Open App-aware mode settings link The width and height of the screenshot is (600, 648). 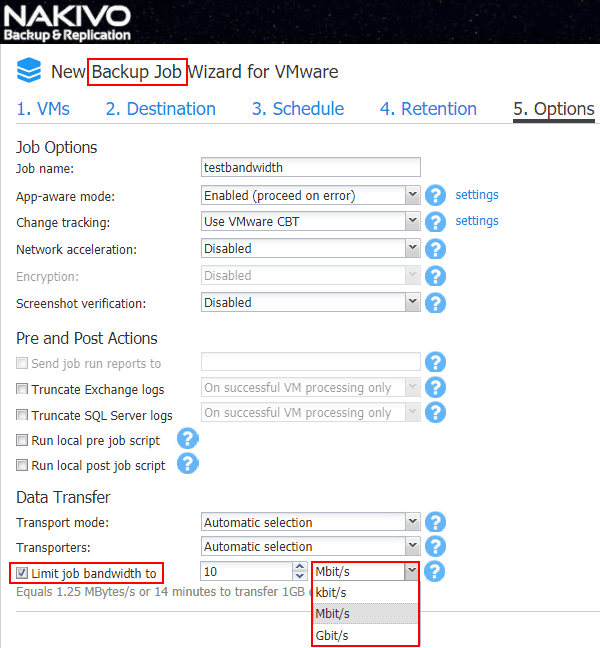click(477, 195)
